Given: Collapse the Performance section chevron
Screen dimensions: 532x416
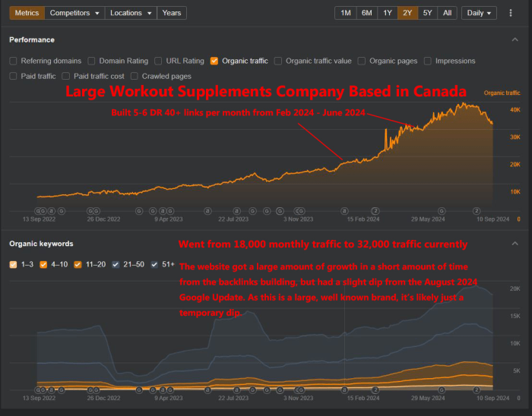Looking at the screenshot, I should 515,39.
